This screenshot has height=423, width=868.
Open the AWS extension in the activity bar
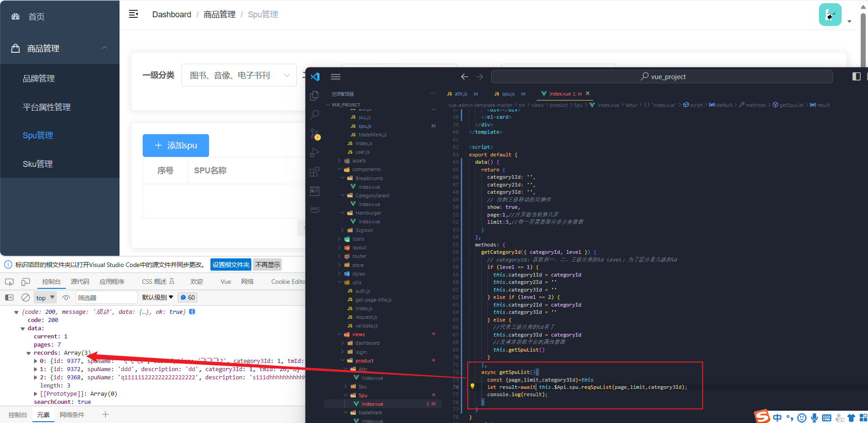pos(314,209)
